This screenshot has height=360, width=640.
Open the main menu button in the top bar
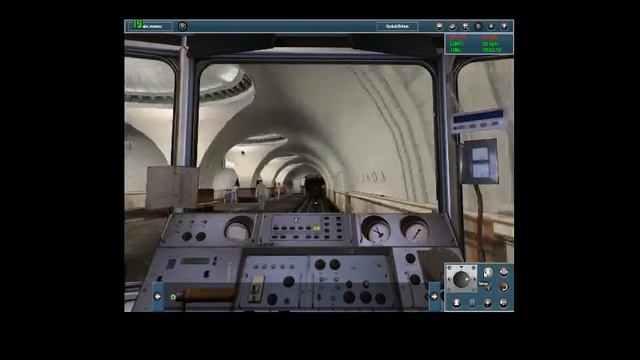149,26
